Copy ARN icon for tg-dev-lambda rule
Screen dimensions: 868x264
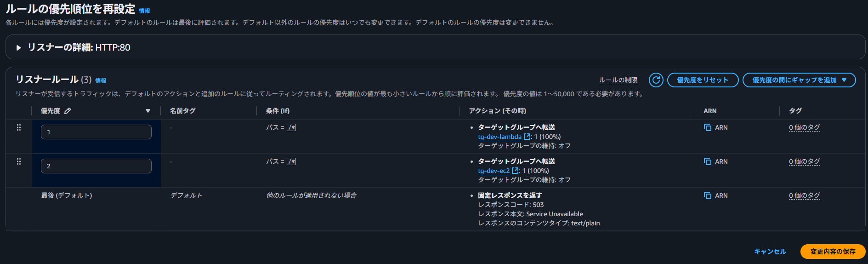click(708, 127)
